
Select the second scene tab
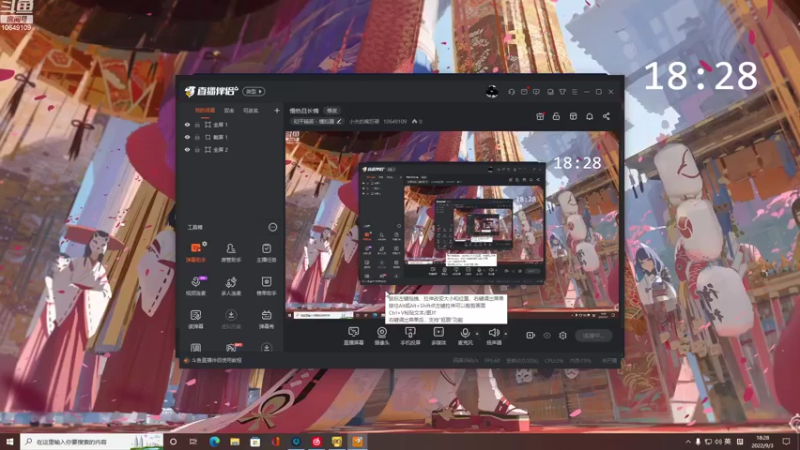tap(229, 110)
